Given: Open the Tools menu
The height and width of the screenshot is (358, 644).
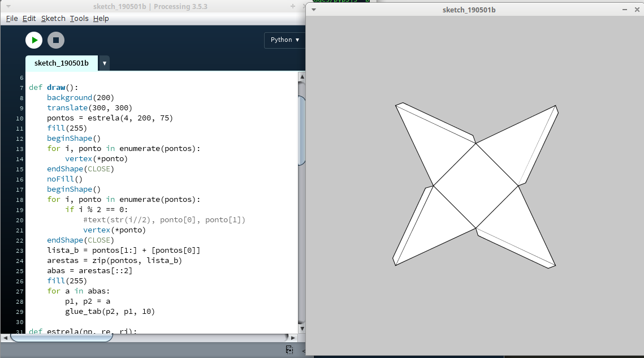Looking at the screenshot, I should (79, 19).
